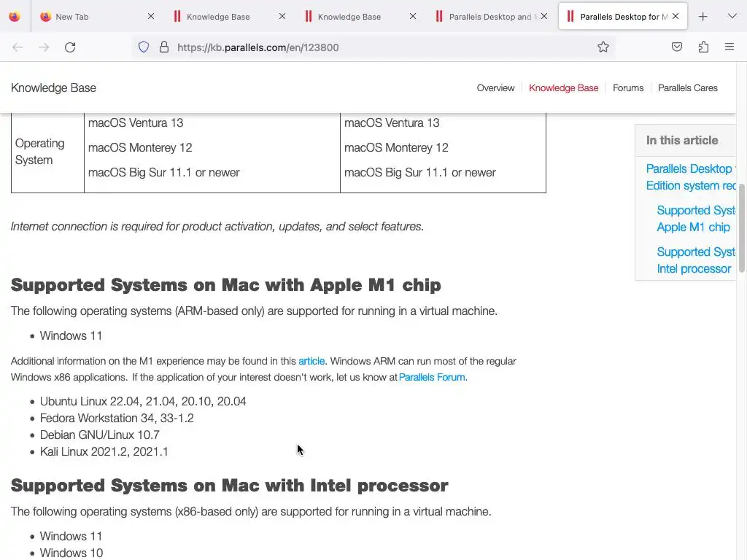
Task: Click 'Debian GNU/Linux 10.7' list item
Action: click(x=99, y=435)
